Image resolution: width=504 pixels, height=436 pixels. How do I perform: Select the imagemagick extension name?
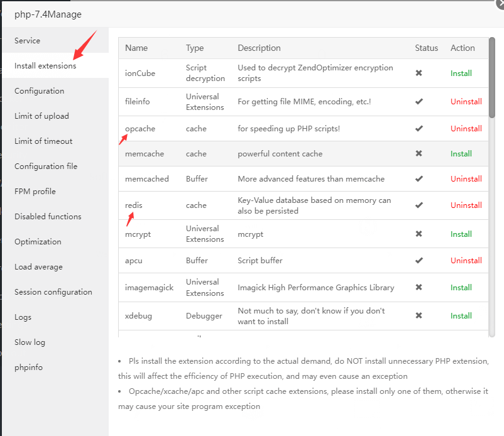tap(149, 288)
